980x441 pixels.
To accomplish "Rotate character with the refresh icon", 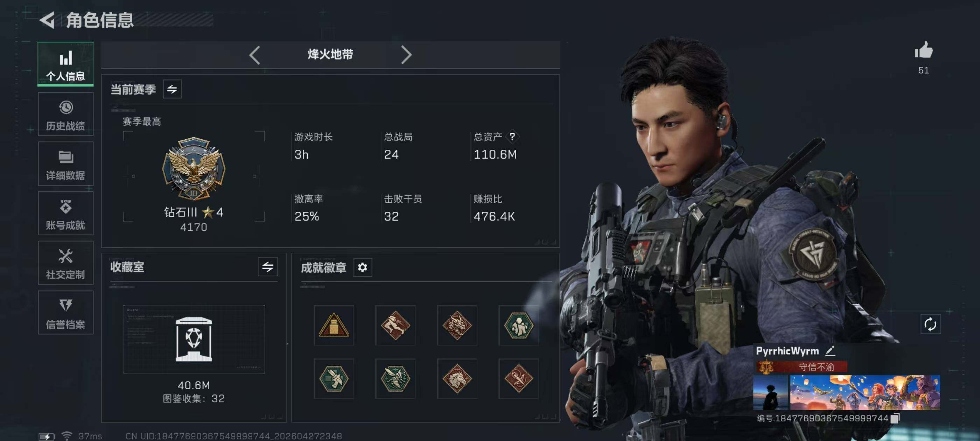I will coord(930,324).
